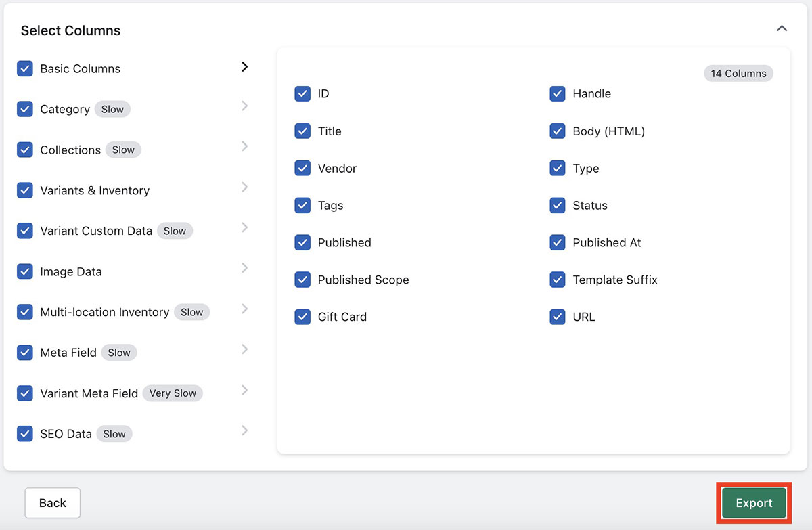Image resolution: width=812 pixels, height=530 pixels.
Task: Click the Slow badge beside Multi-location Inventory
Action: (x=192, y=312)
